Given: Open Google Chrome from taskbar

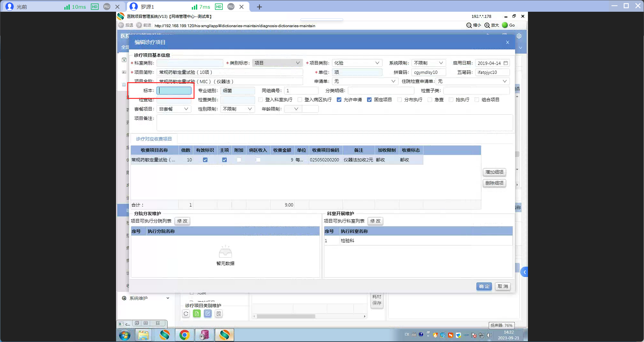Looking at the screenshot, I should coord(184,335).
